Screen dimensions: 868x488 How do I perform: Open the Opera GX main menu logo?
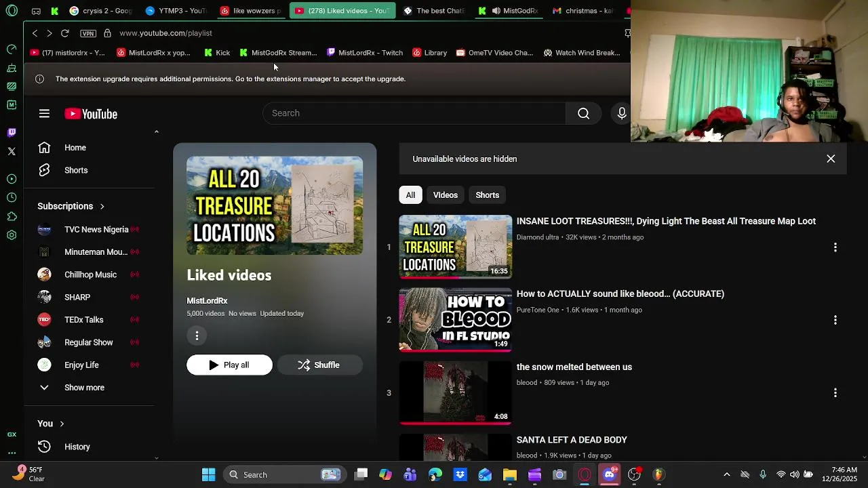12,11
